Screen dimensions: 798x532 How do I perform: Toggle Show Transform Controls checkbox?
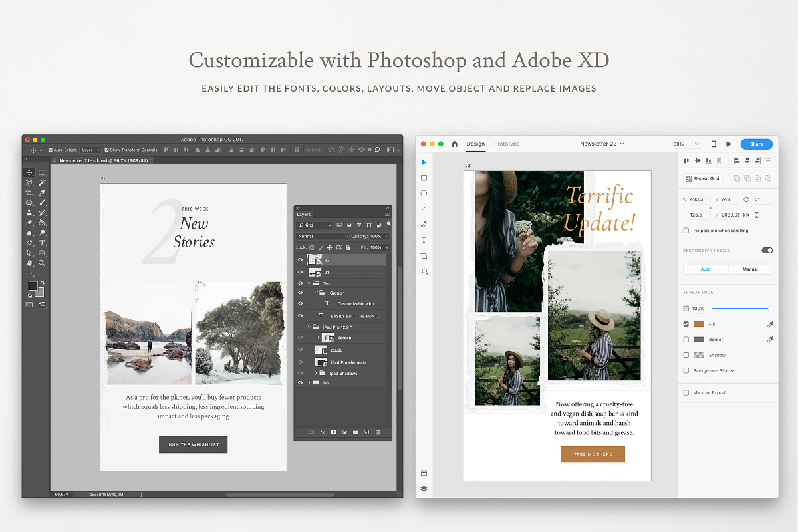tap(106, 150)
